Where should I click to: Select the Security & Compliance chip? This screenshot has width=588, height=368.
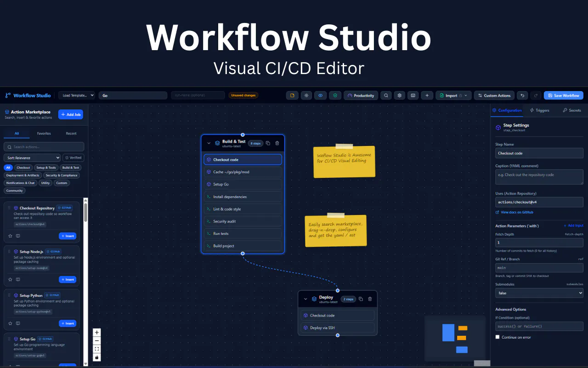coord(62,175)
